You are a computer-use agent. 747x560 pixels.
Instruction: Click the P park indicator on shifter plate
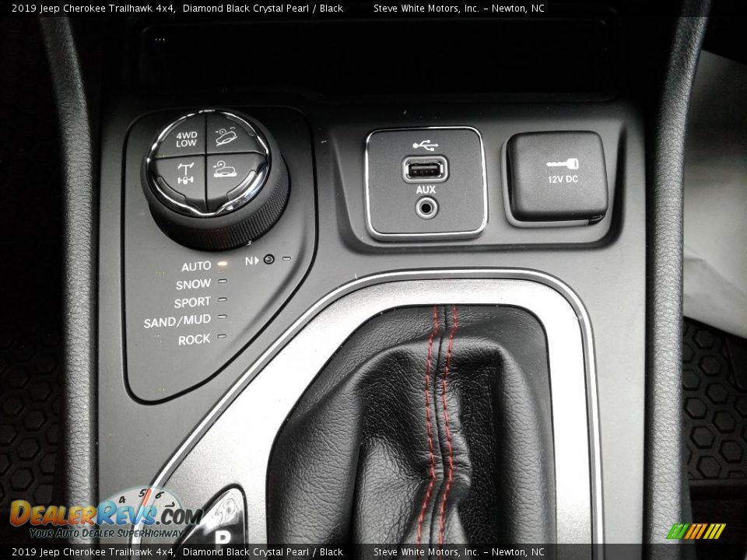coord(223,537)
